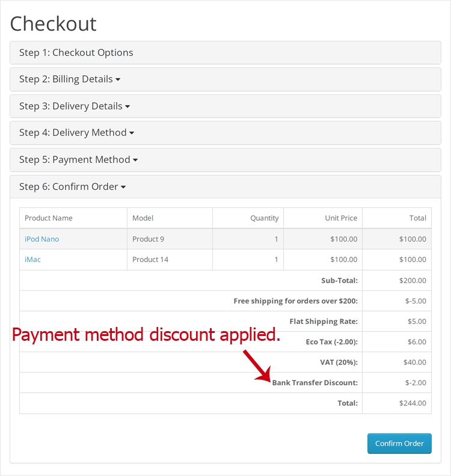This screenshot has height=476, width=451.
Task: Expand Step 2: Billing Details section
Action: tap(66, 79)
